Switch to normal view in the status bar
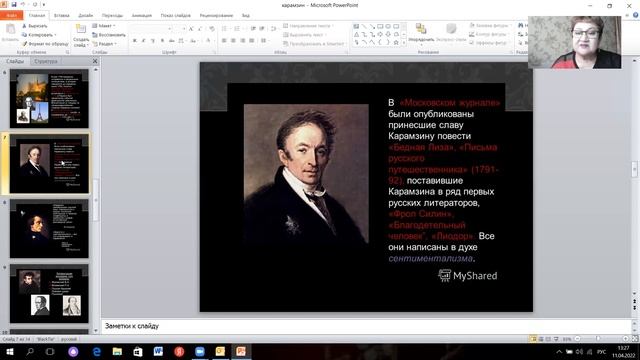 pyautogui.click(x=533, y=339)
